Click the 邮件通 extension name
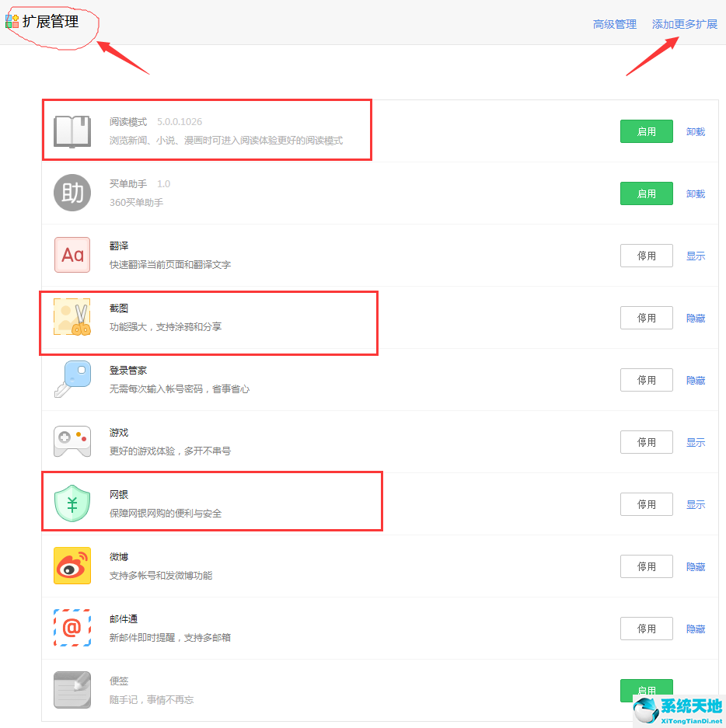The image size is (726, 728). (x=124, y=619)
